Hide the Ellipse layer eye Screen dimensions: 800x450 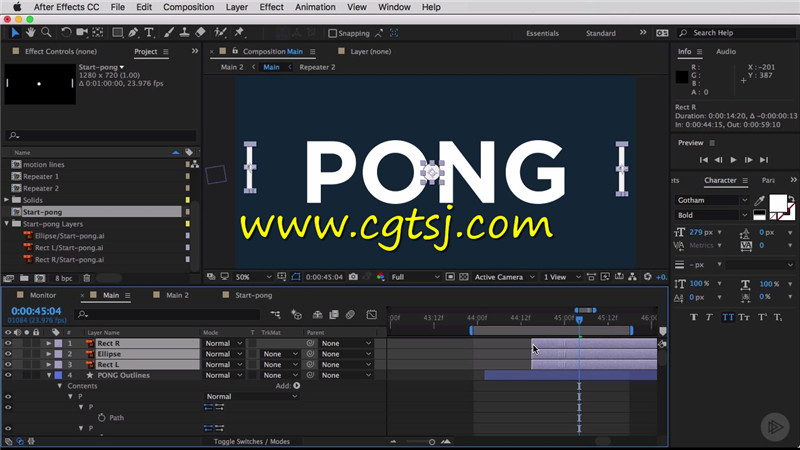coord(8,354)
